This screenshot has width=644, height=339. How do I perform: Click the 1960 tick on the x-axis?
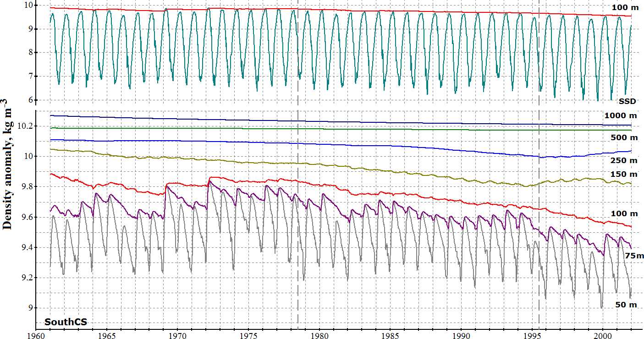coord(36,335)
